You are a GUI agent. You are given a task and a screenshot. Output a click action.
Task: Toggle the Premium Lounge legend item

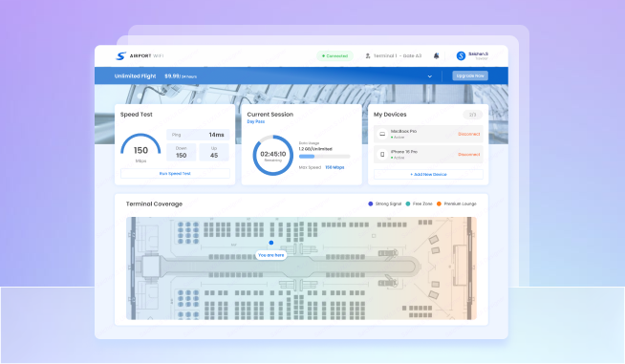(457, 203)
